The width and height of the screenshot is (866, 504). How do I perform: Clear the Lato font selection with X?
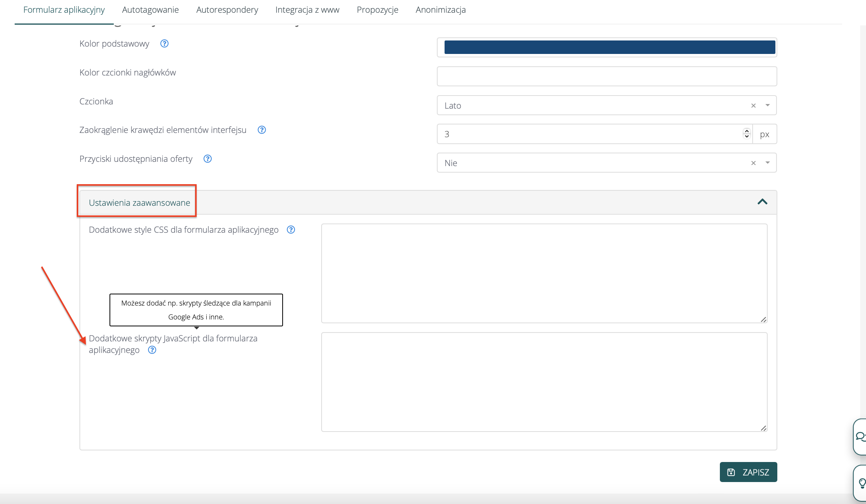753,106
